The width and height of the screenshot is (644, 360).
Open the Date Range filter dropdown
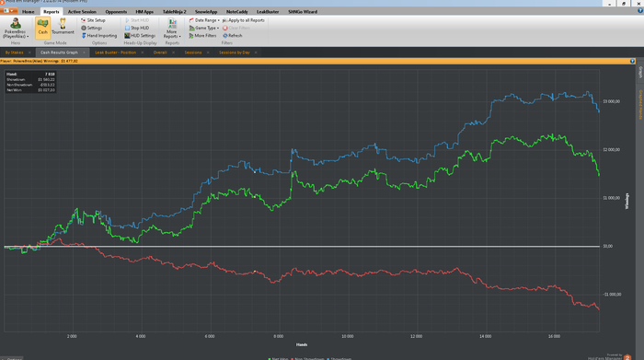[204, 20]
